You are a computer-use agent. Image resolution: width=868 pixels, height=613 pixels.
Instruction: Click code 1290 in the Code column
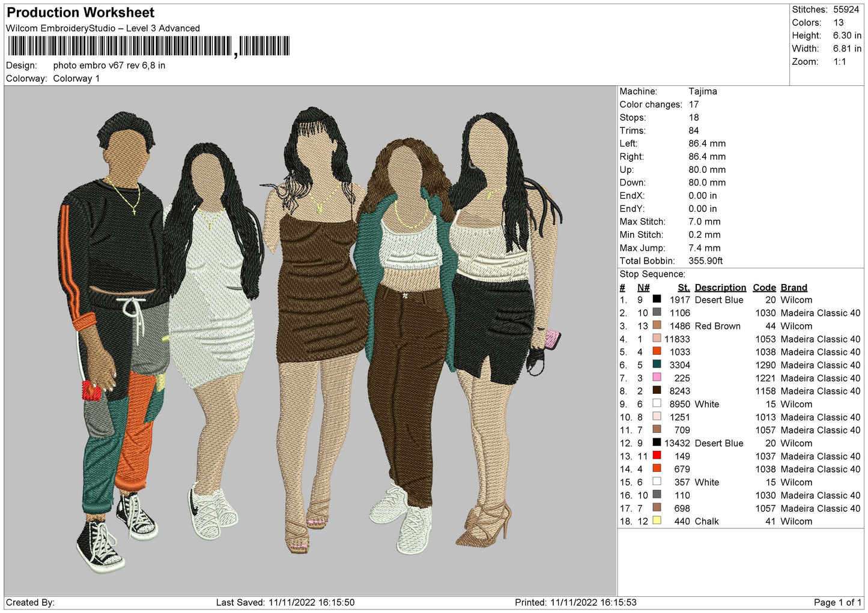click(x=766, y=365)
